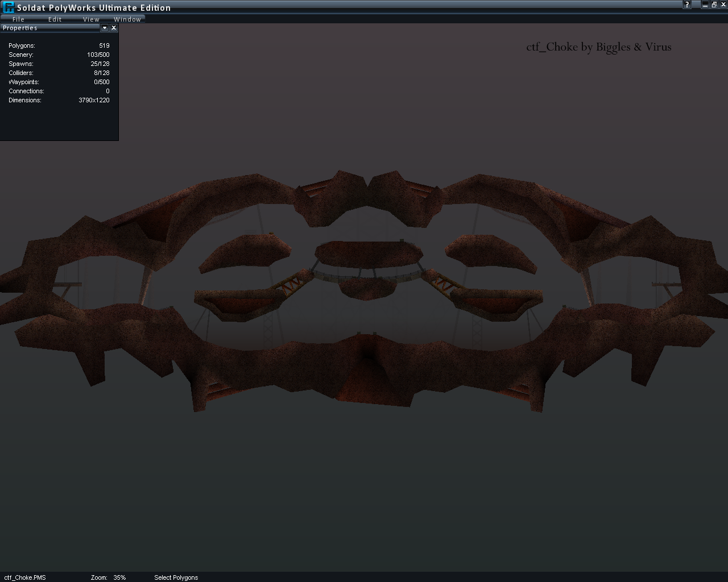The height and width of the screenshot is (582, 728).
Task: Click the Zoom 35% status value
Action: click(119, 577)
